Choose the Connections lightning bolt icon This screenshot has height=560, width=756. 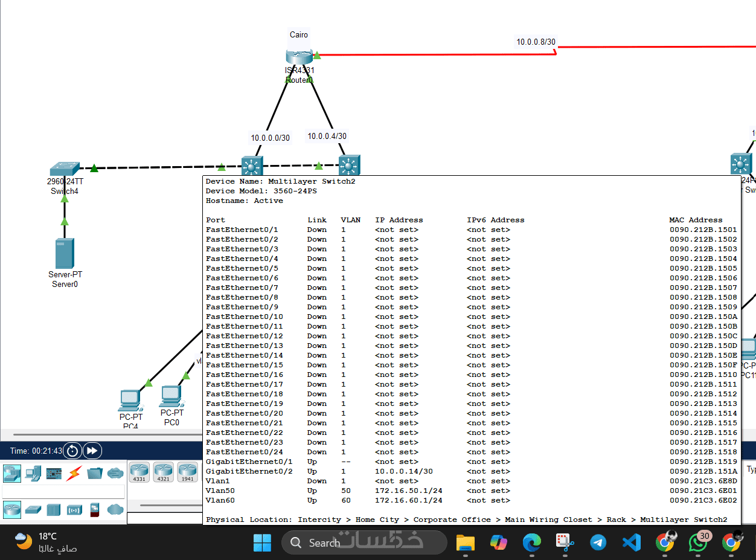tap(74, 473)
